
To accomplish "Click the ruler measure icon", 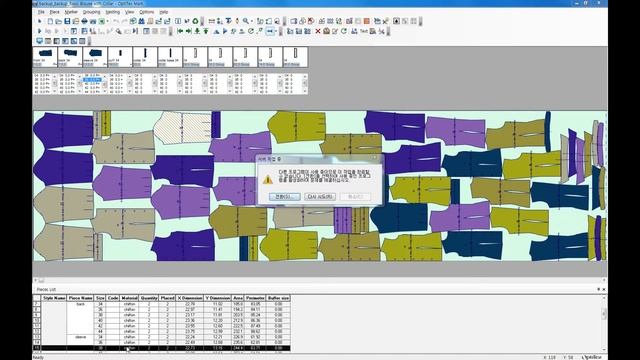I will click(211, 21).
